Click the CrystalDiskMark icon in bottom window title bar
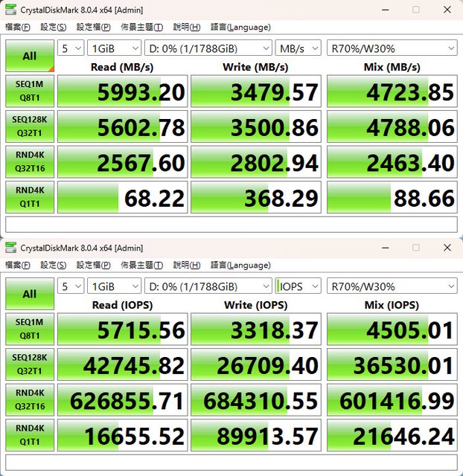This screenshot has width=463, height=476. click(x=10, y=248)
